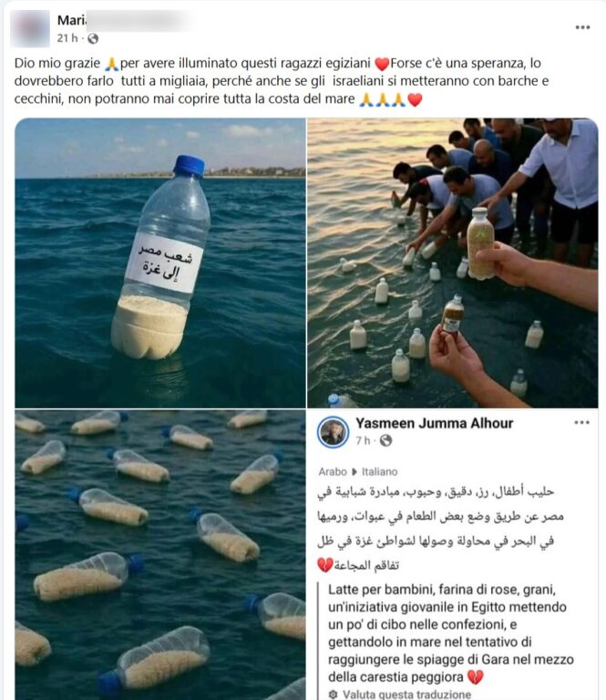Click the public globe icon beside 21 h
Viewport: 606px width, 700px height.
coord(93,39)
